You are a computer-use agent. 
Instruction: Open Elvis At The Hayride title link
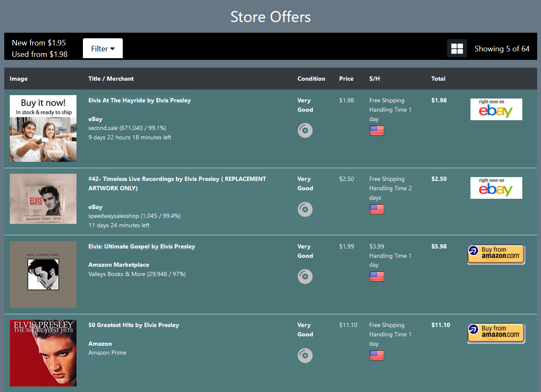click(139, 100)
